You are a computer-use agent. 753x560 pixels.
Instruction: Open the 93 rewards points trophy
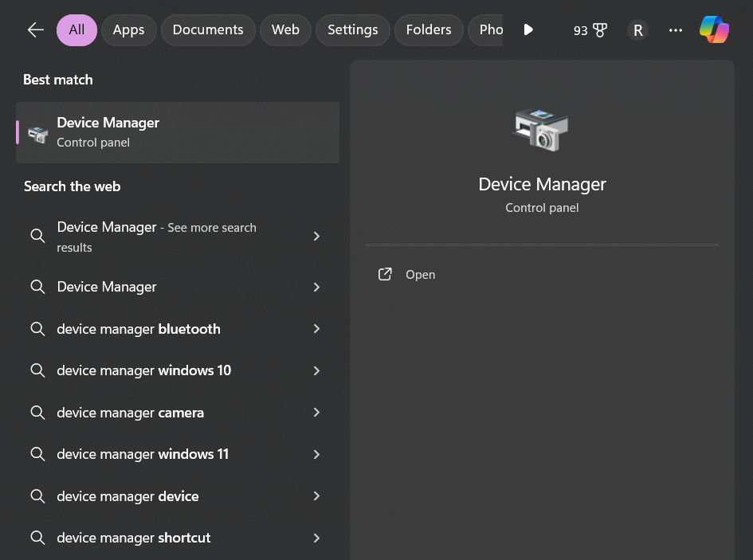click(x=590, y=30)
